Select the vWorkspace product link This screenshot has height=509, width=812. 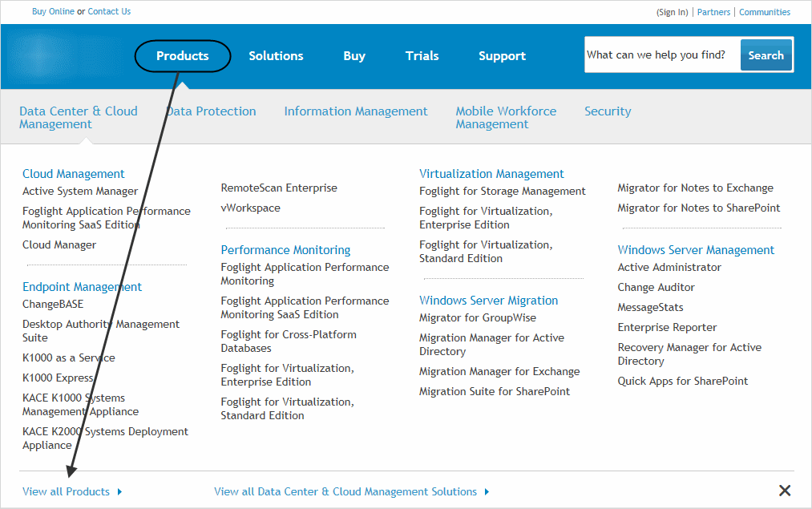[251, 208]
